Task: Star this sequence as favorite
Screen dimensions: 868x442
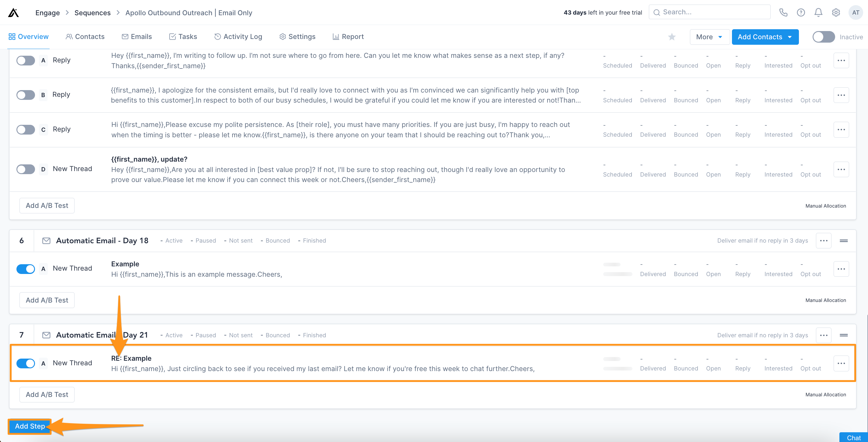Action: 672,37
